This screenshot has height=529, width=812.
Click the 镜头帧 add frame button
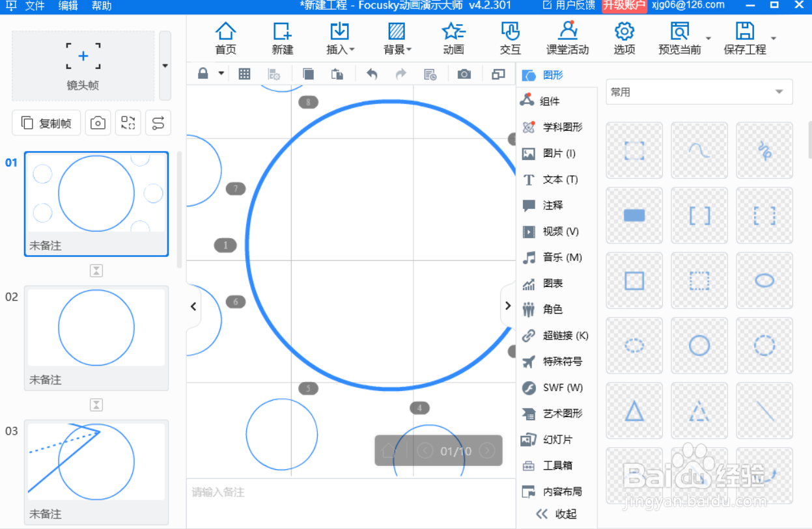click(83, 66)
